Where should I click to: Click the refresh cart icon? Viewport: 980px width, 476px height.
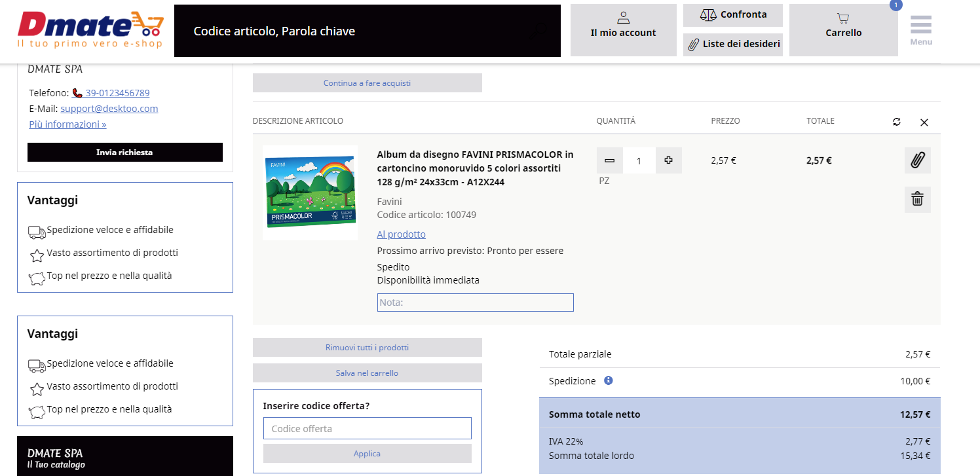click(x=897, y=122)
